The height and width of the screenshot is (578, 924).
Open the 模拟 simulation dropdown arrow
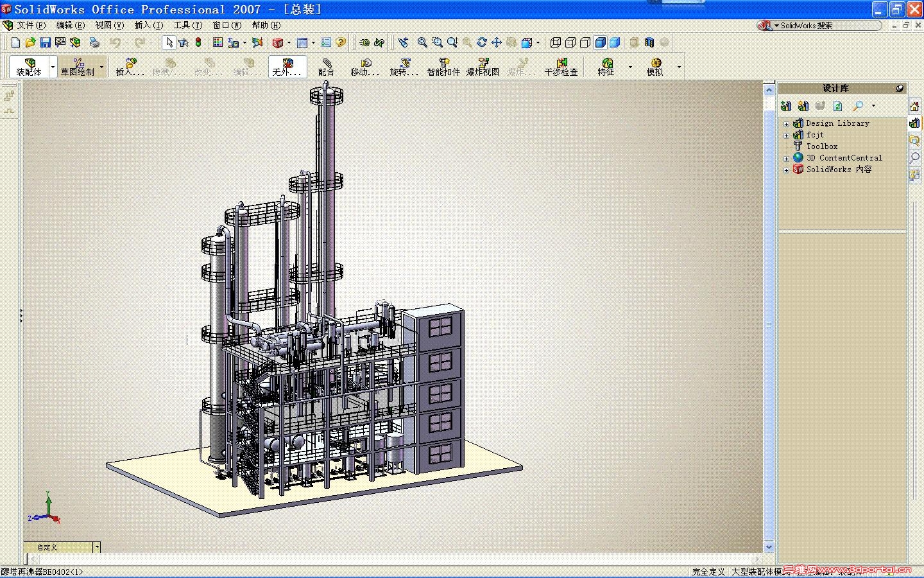[679, 67]
